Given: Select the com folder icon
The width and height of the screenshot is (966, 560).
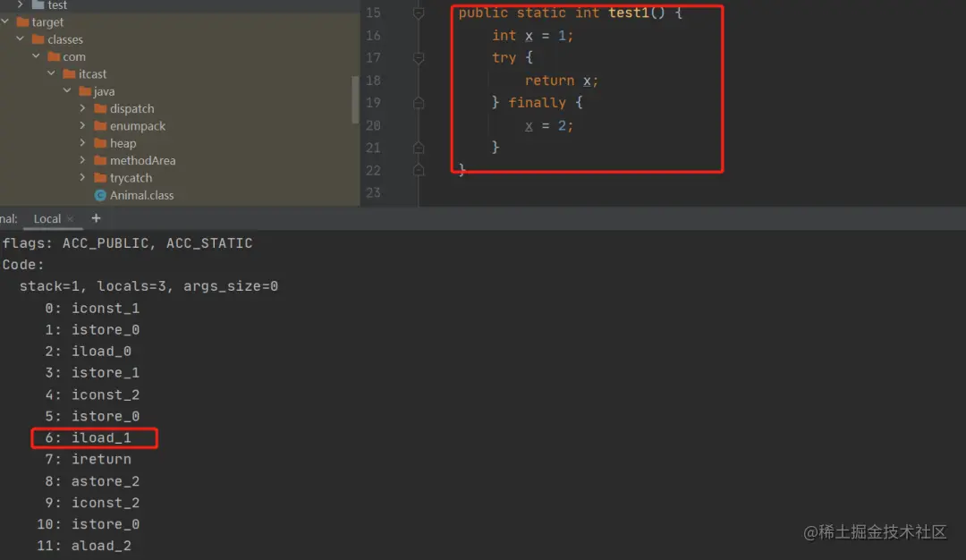Looking at the screenshot, I should [54, 56].
